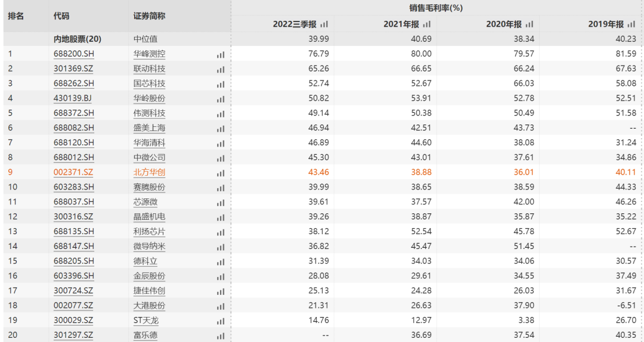Select 金辰股份 2019年报 value 37.49
Screen dimensions: 644x342
pyautogui.click(x=626, y=275)
